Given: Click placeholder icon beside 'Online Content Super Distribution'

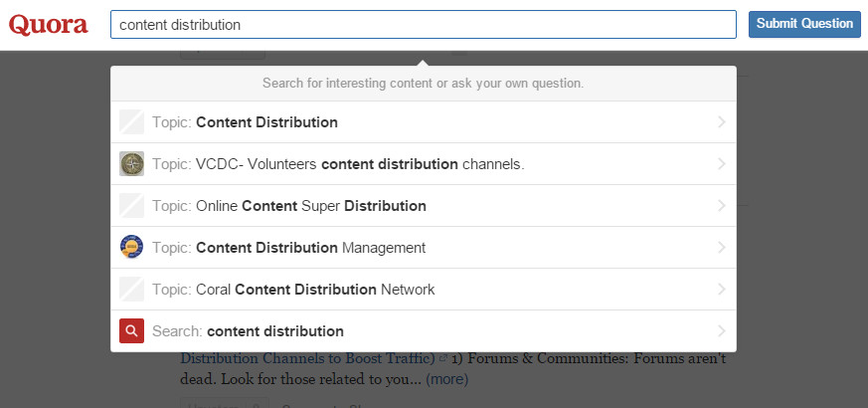Looking at the screenshot, I should click(132, 206).
